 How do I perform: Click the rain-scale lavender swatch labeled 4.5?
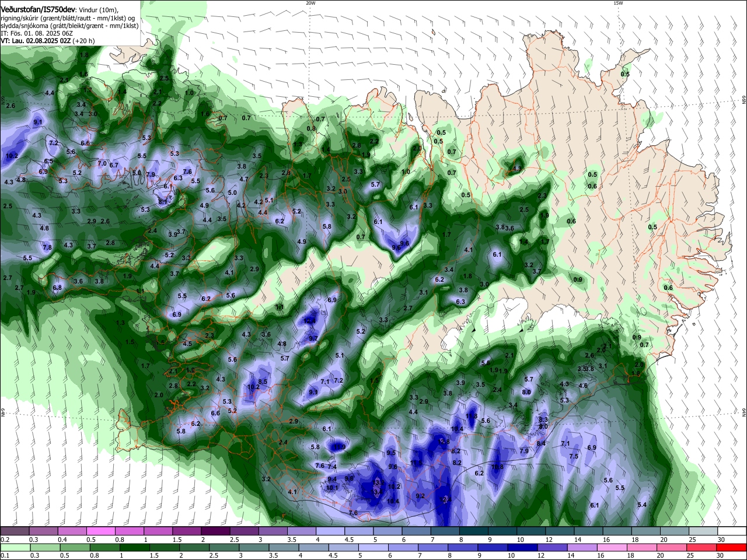coord(344,547)
